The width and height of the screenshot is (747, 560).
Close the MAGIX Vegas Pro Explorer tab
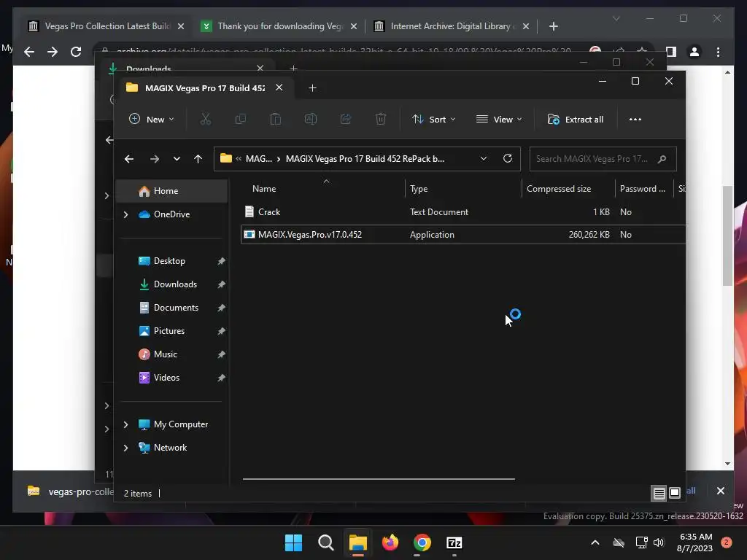pyautogui.click(x=279, y=87)
